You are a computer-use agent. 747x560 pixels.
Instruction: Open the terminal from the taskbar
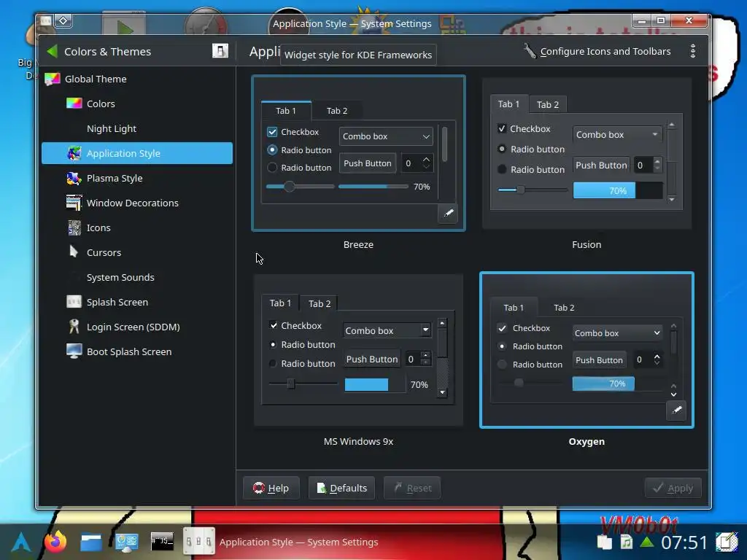[162, 542]
